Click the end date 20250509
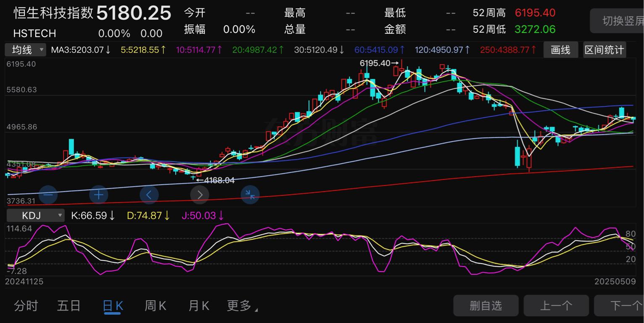Viewport: 644px width, 323px height. click(x=615, y=281)
